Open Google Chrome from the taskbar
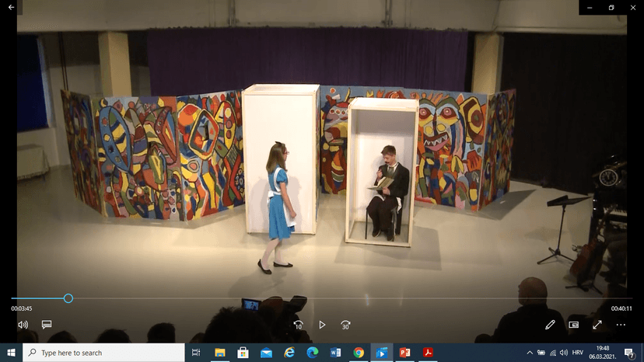The width and height of the screenshot is (644, 362). 359,353
